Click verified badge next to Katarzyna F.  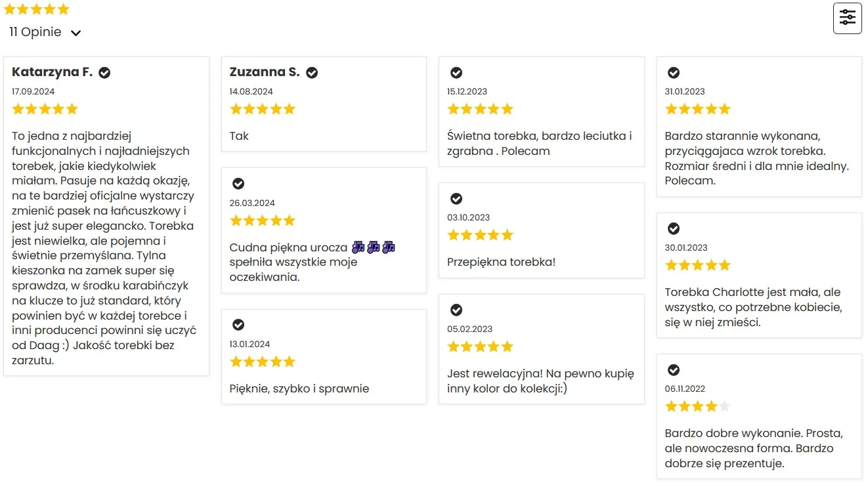(x=104, y=73)
